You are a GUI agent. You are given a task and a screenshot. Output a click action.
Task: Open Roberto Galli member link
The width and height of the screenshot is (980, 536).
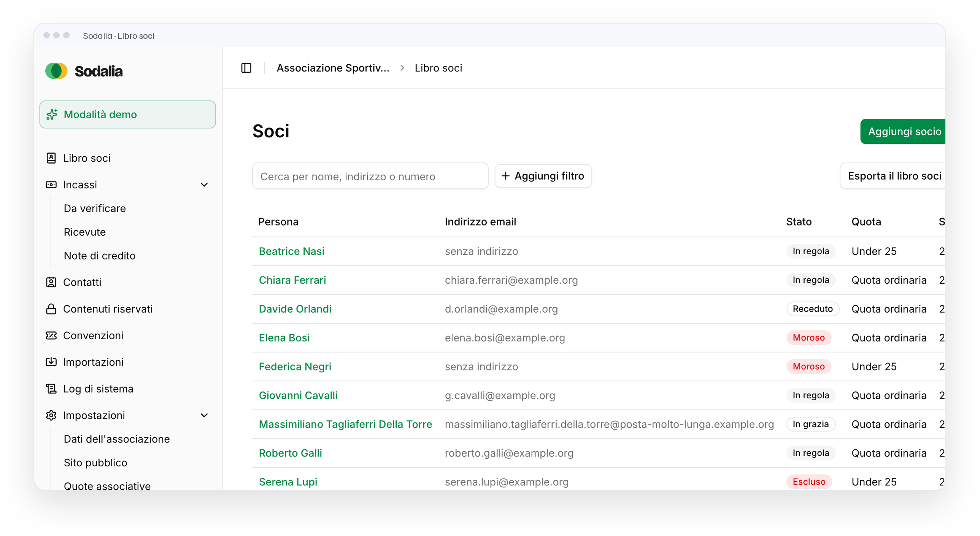(x=290, y=453)
